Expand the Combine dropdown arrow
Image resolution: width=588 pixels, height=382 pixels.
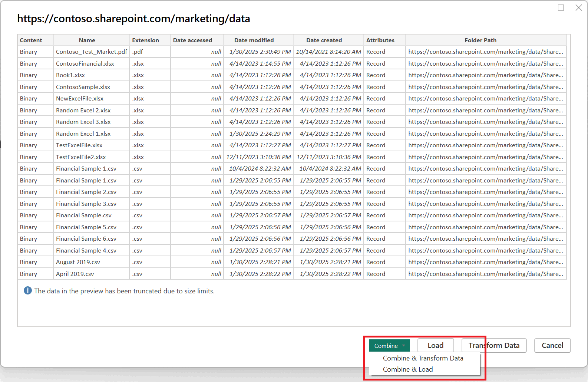pos(403,346)
